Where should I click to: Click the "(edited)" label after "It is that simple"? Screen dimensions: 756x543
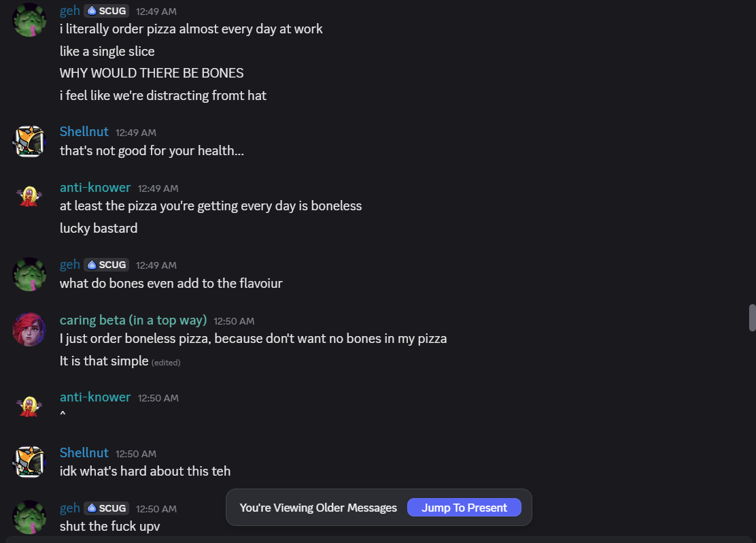coord(166,363)
